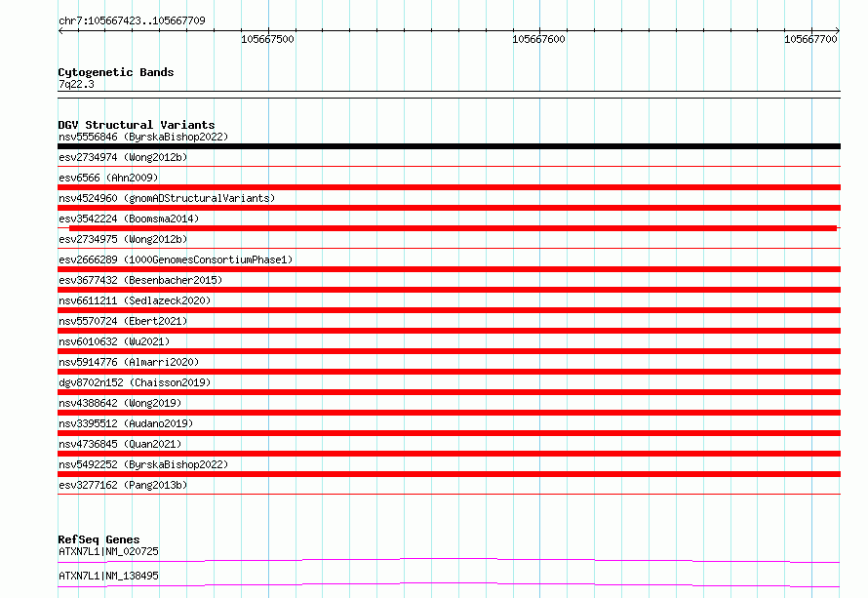
Task: Select variant nsv5556846 (ByrskaBishop2022) label
Action: click(143, 137)
